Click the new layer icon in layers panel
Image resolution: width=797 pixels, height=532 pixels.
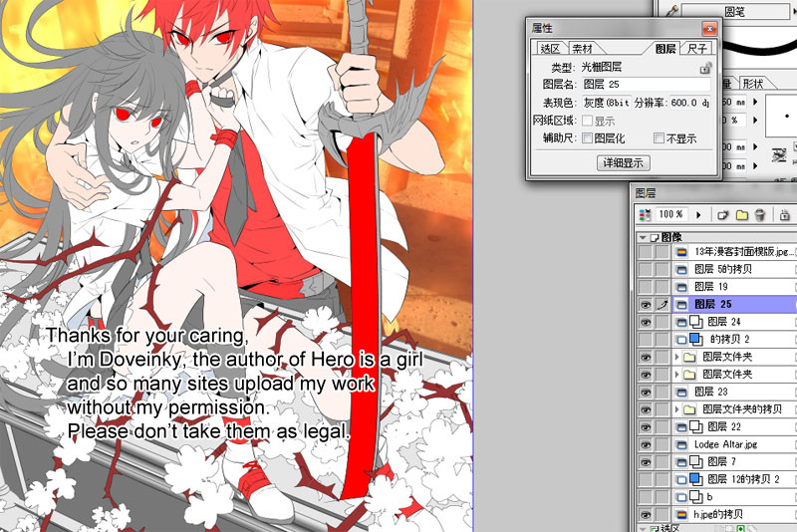[722, 214]
